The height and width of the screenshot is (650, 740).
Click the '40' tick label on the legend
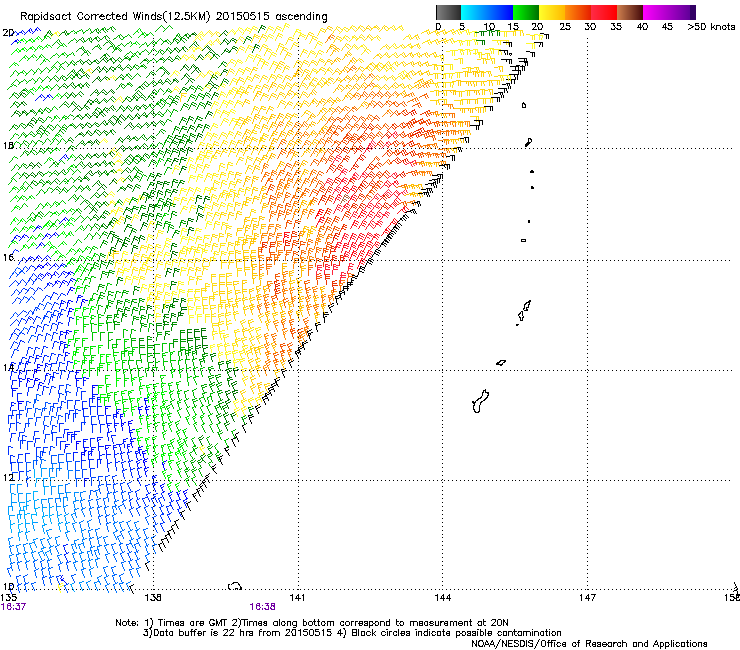(x=642, y=27)
